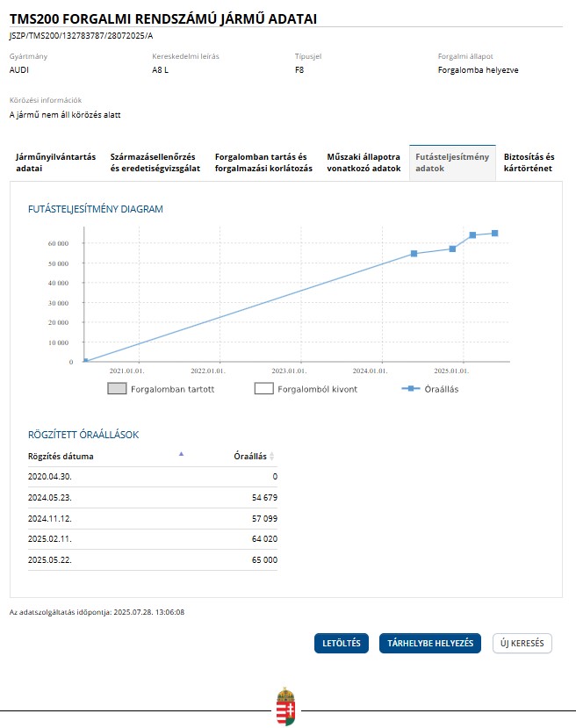Open the Járműnyilvántartás adatai tab
Image resolution: width=576 pixels, height=728 pixels.
point(55,162)
